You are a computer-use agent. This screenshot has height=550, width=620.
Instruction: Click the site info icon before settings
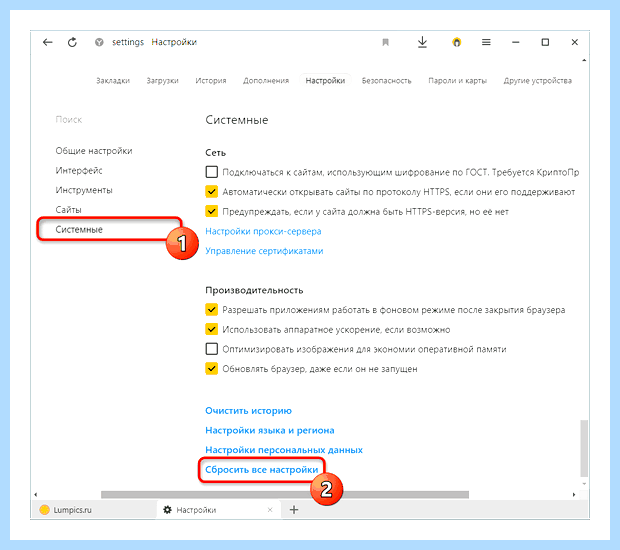pyautogui.click(x=99, y=42)
